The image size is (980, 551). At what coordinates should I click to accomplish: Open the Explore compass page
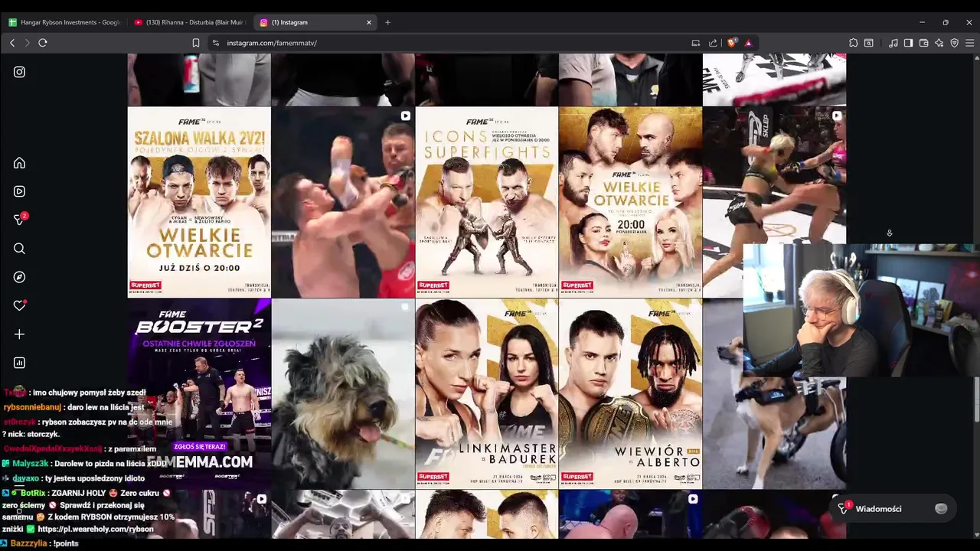pyautogui.click(x=19, y=277)
